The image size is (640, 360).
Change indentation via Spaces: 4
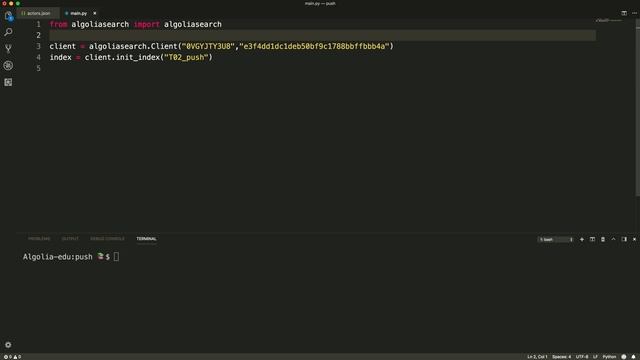tap(562, 357)
